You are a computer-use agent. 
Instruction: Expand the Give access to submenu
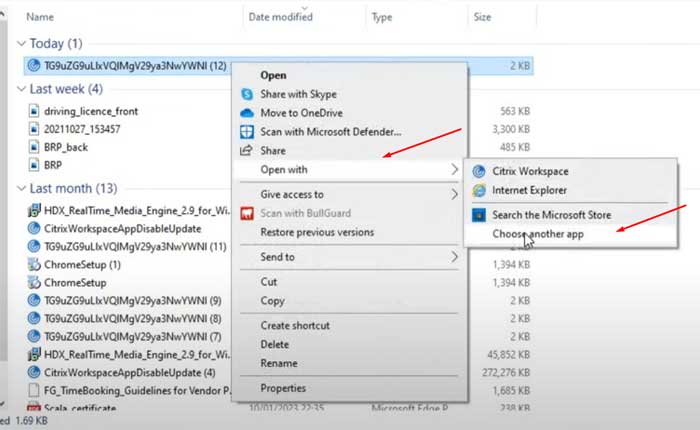pos(455,194)
